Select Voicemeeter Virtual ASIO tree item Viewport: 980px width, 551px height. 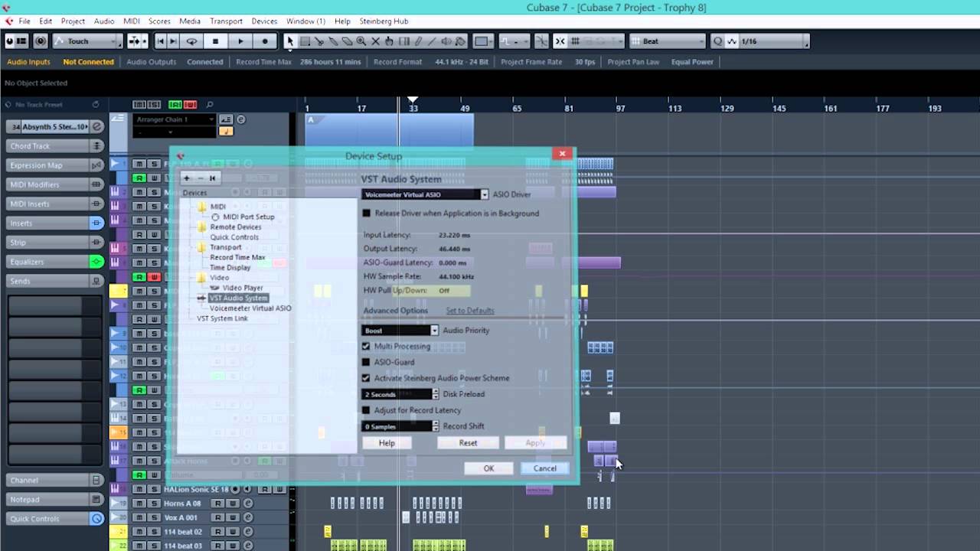(x=250, y=308)
